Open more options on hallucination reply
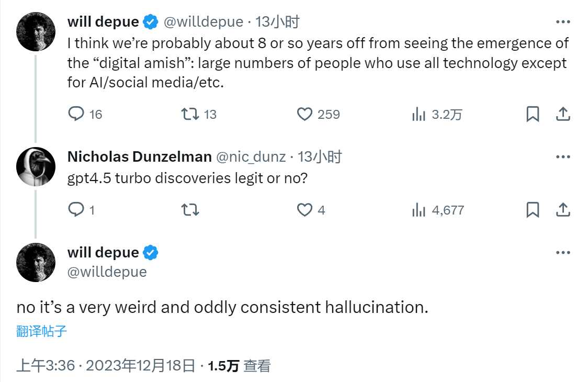The height and width of the screenshot is (382, 588). (x=562, y=252)
